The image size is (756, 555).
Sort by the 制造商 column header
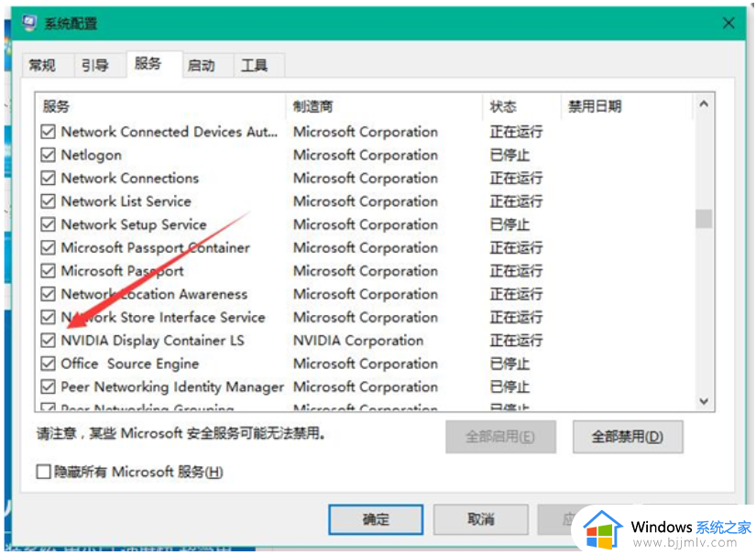click(384, 106)
